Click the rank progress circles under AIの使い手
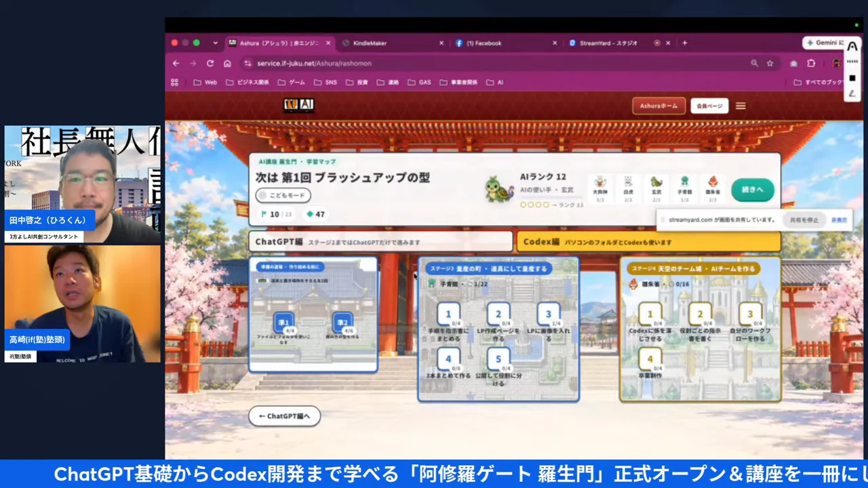The image size is (868, 488). (534, 204)
